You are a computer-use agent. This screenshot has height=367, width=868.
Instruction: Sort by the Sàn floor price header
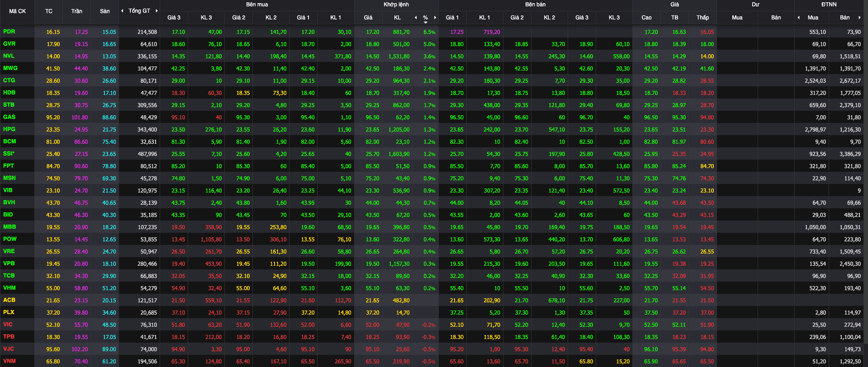coord(105,11)
